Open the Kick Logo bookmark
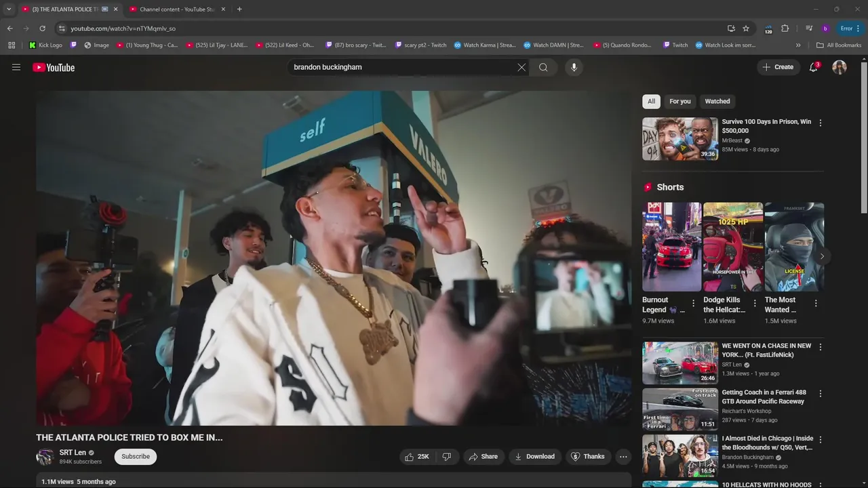 click(45, 45)
